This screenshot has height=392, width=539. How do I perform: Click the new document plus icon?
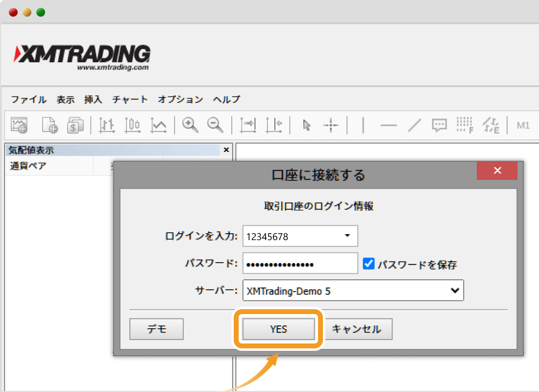click(x=49, y=125)
